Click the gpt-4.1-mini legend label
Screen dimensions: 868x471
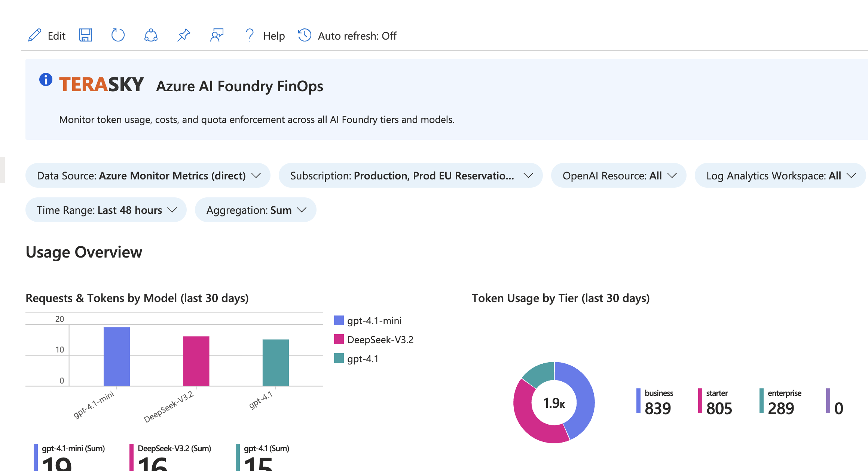374,321
